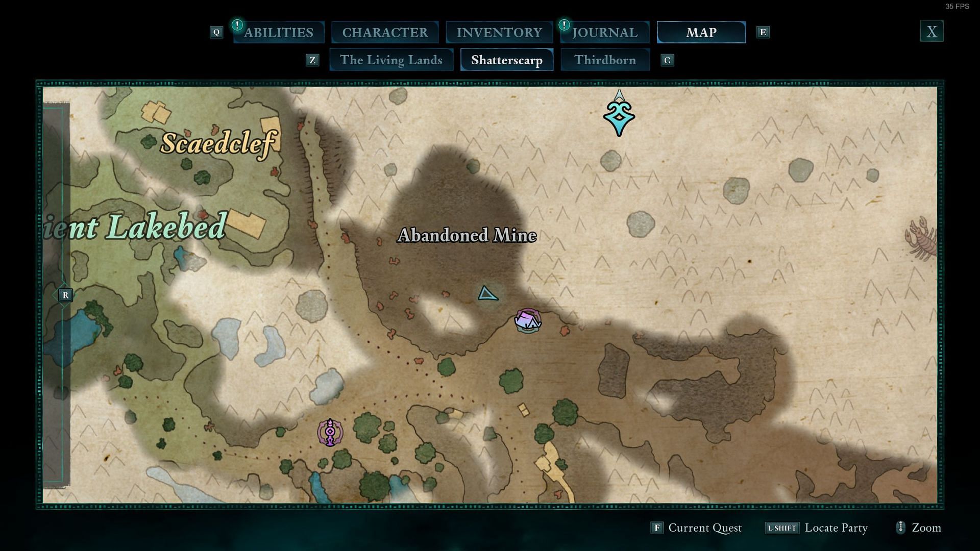This screenshot has width=980, height=551.
Task: Switch to the Shatterscarp map tab
Action: coord(507,60)
